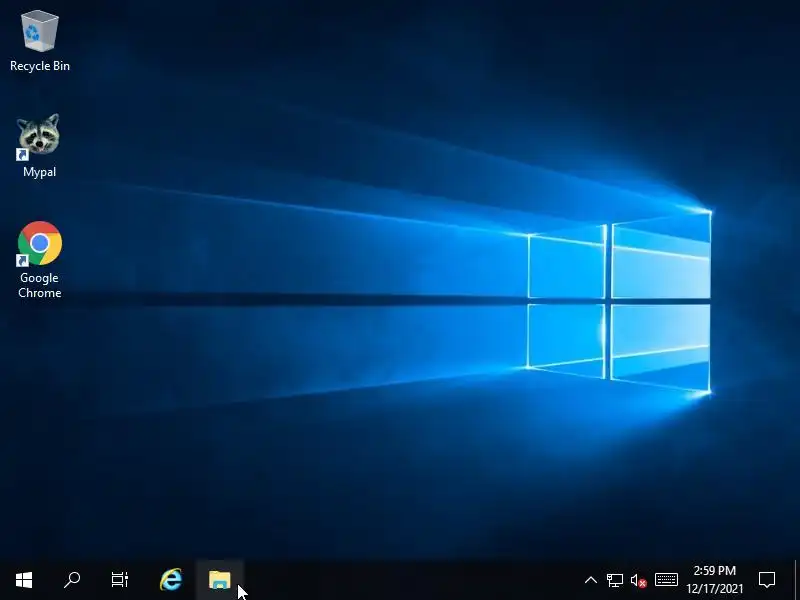Open network status tray icon
Screen dimensions: 800x600
point(615,580)
